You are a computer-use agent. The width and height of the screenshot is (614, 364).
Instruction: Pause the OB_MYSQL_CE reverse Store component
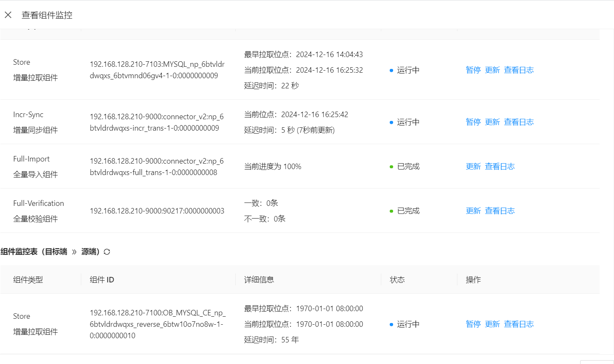point(473,324)
